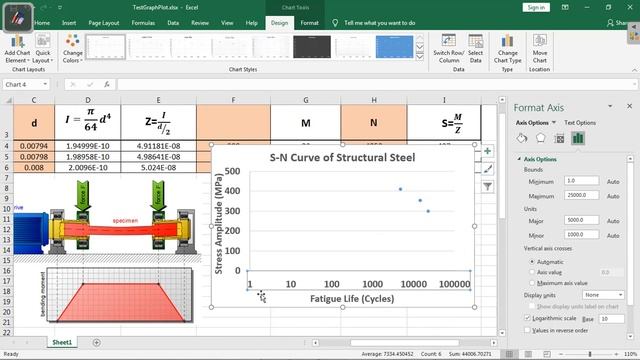The height and width of the screenshot is (360, 640).
Task: Close the Format Axis pane
Action: click(x=629, y=106)
